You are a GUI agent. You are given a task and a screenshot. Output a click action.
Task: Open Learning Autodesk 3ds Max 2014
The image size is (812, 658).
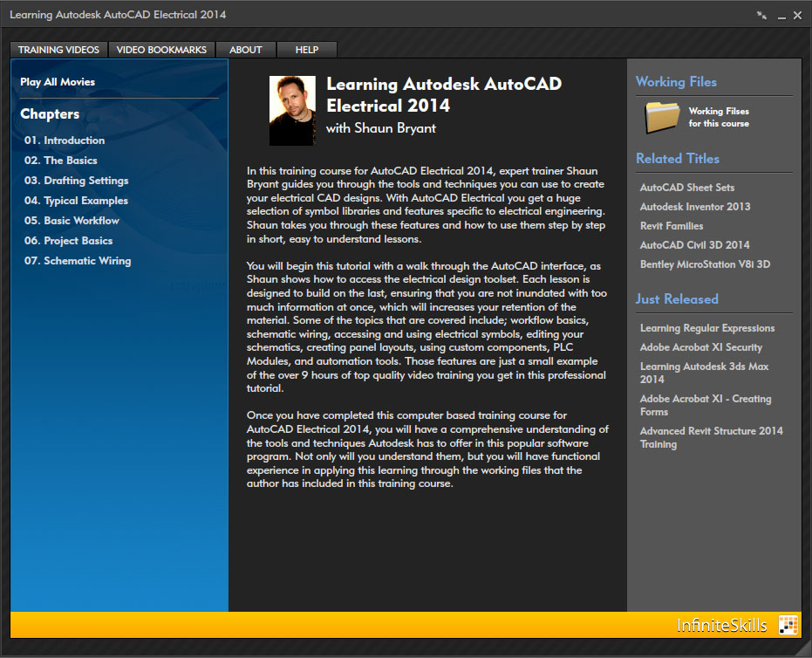click(705, 373)
